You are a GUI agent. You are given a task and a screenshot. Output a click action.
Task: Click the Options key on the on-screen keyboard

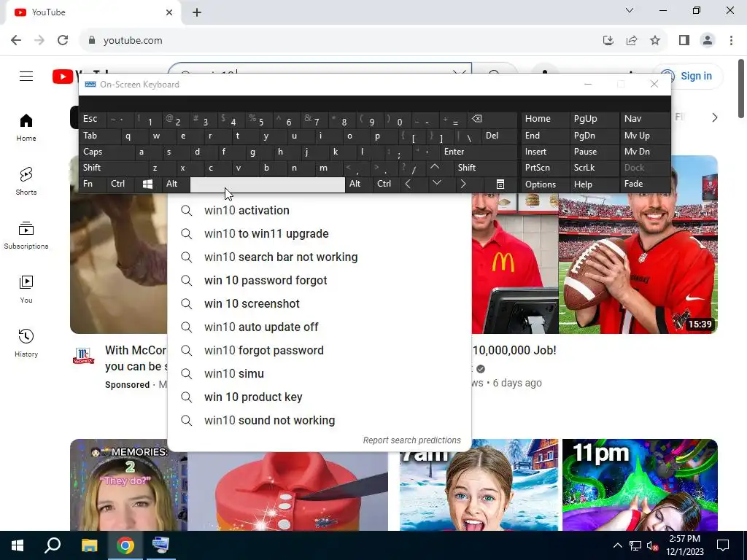click(545, 184)
